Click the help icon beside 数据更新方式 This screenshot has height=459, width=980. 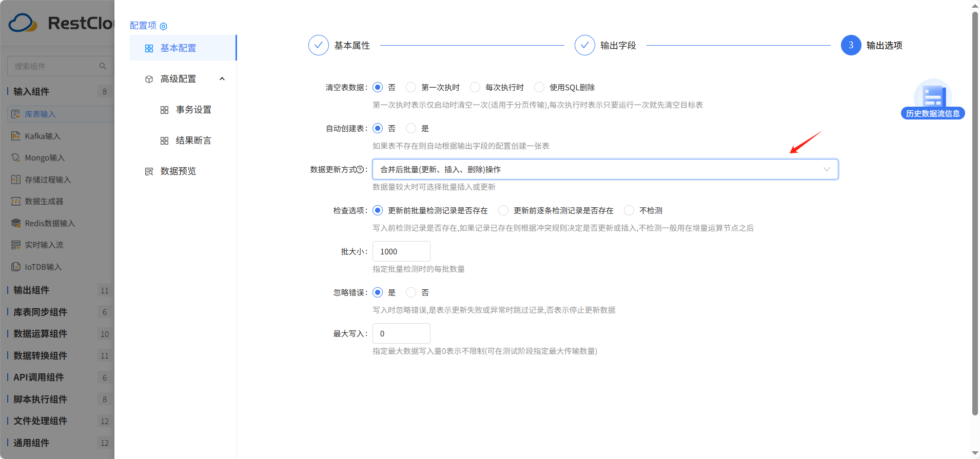(x=360, y=170)
